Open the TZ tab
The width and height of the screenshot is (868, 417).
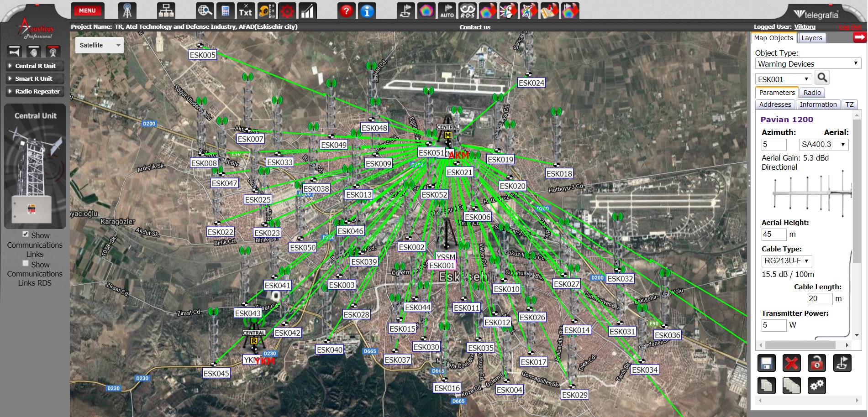(849, 104)
